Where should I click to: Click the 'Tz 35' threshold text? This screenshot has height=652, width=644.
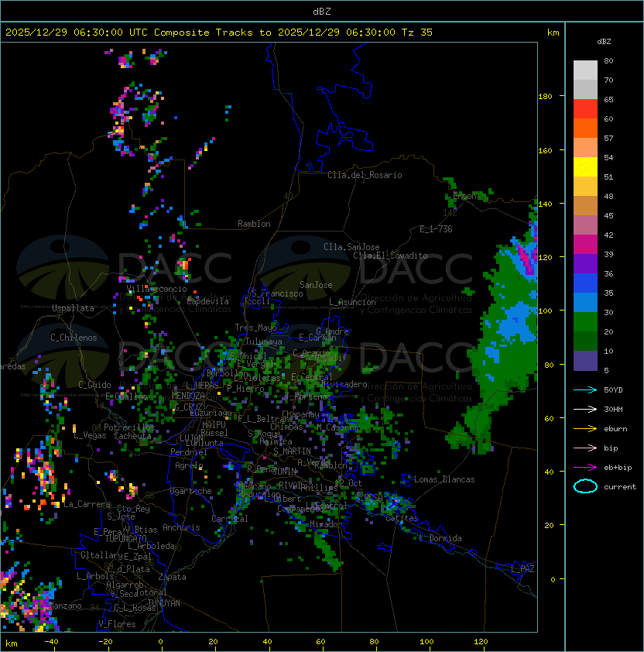click(x=417, y=33)
